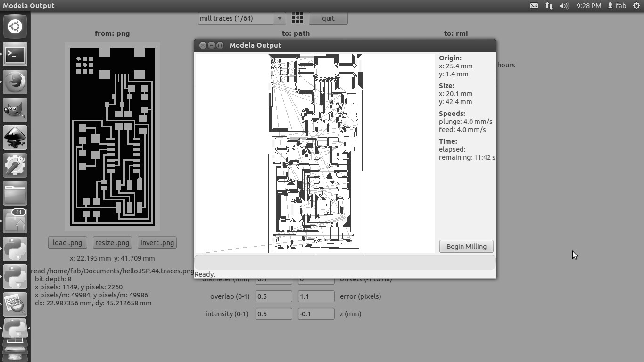Click the 'z (mm)' label

tap(351, 314)
